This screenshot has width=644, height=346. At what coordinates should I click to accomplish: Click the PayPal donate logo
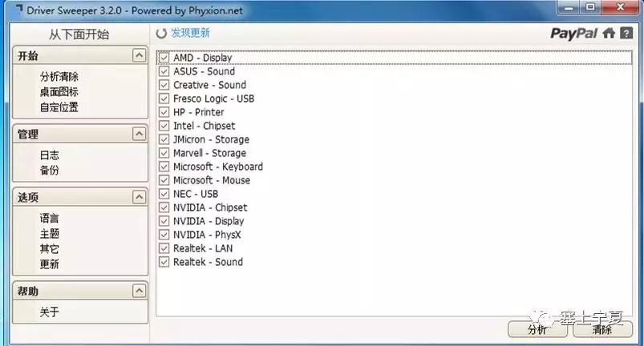tap(573, 34)
